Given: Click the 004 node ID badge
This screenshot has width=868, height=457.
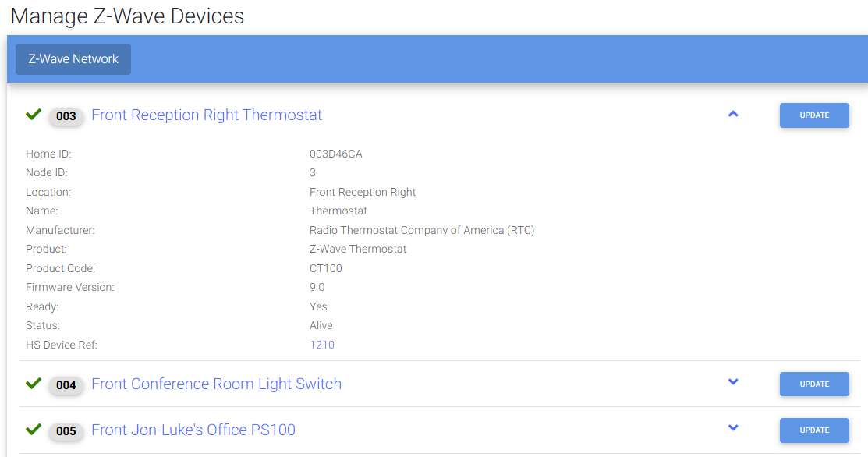Looking at the screenshot, I should (66, 385).
